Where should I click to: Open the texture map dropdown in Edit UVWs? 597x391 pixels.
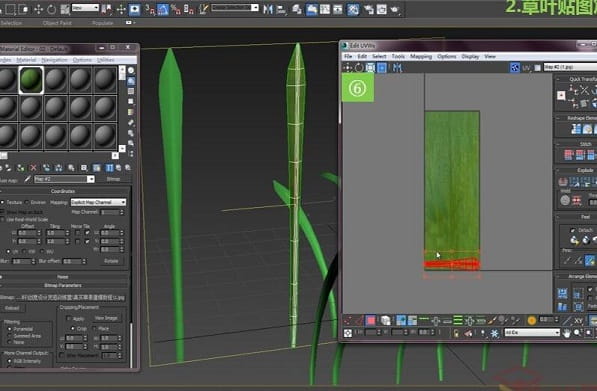[x=570, y=67]
